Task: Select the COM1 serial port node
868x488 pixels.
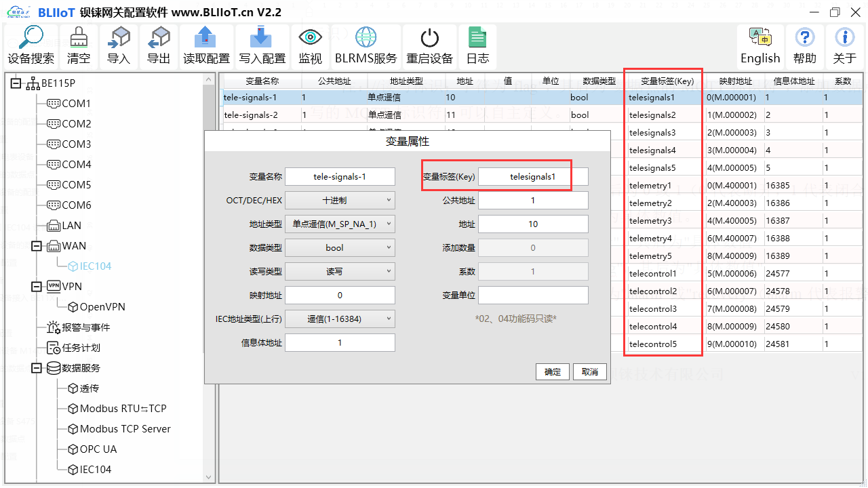Action: tap(68, 104)
